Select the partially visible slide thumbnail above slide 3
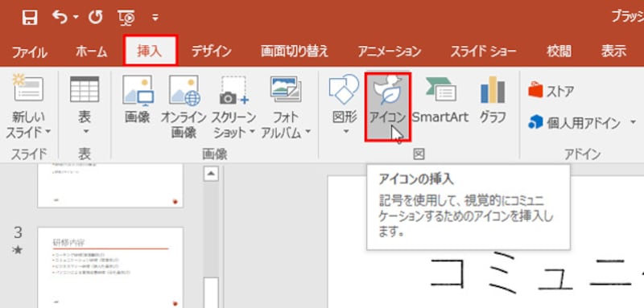 click(x=110, y=186)
